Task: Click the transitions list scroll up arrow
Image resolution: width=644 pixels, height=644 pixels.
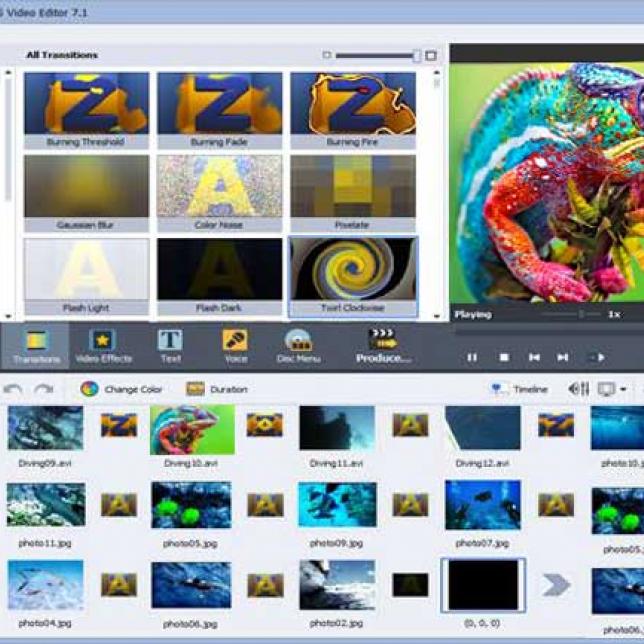Action: point(437,73)
